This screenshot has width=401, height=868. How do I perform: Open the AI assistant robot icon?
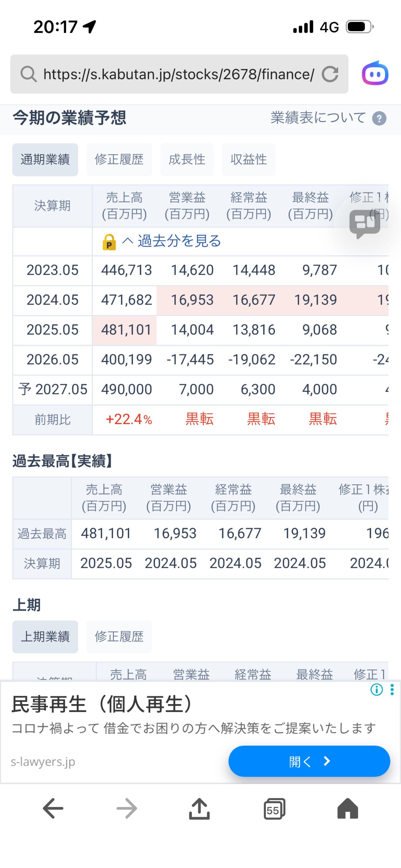[x=375, y=73]
